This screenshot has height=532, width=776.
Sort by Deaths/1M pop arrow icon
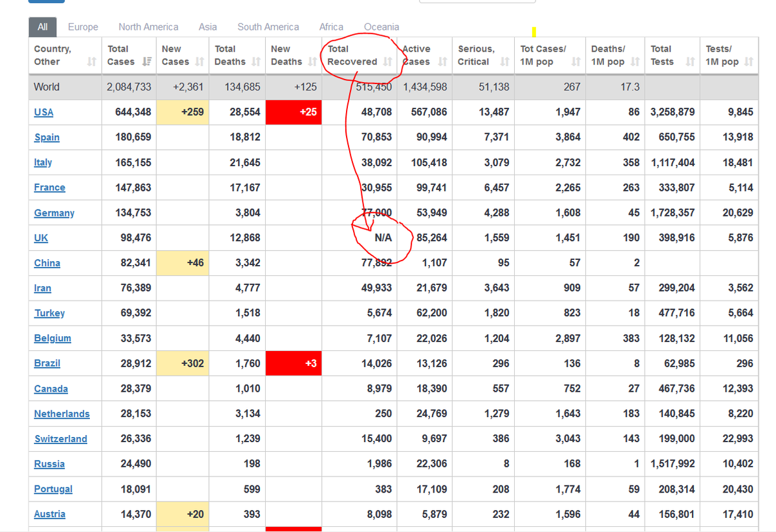(635, 62)
